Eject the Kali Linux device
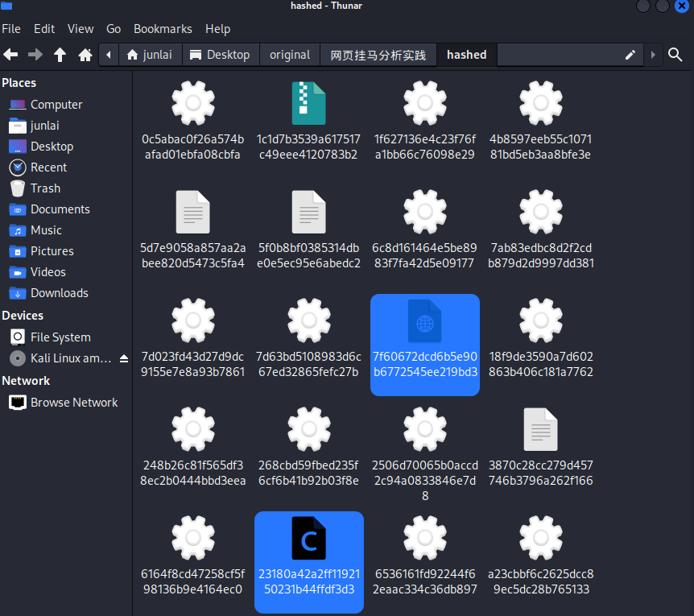The width and height of the screenshot is (694, 616). (x=123, y=358)
